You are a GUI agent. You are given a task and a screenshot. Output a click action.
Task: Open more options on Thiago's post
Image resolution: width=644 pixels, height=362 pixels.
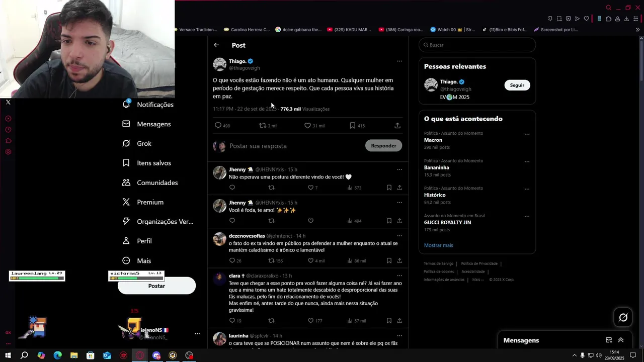(x=399, y=61)
